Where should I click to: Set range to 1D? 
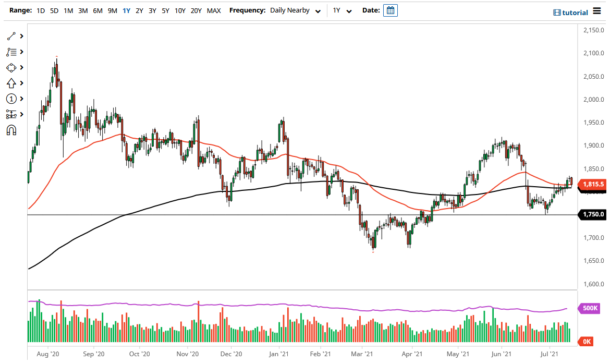[41, 11]
